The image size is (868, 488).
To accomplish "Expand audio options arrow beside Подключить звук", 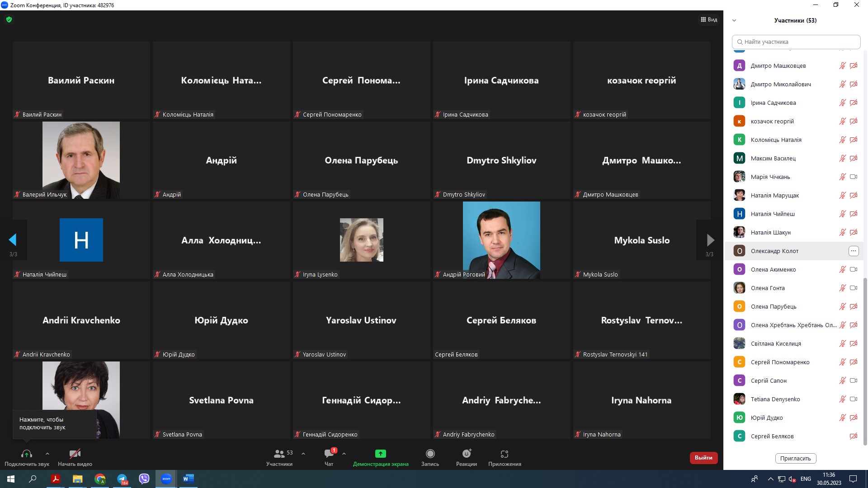I will tap(47, 454).
